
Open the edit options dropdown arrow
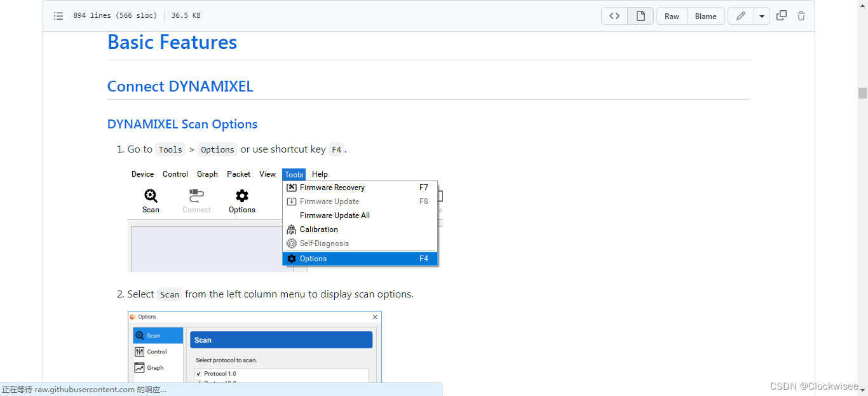761,15
